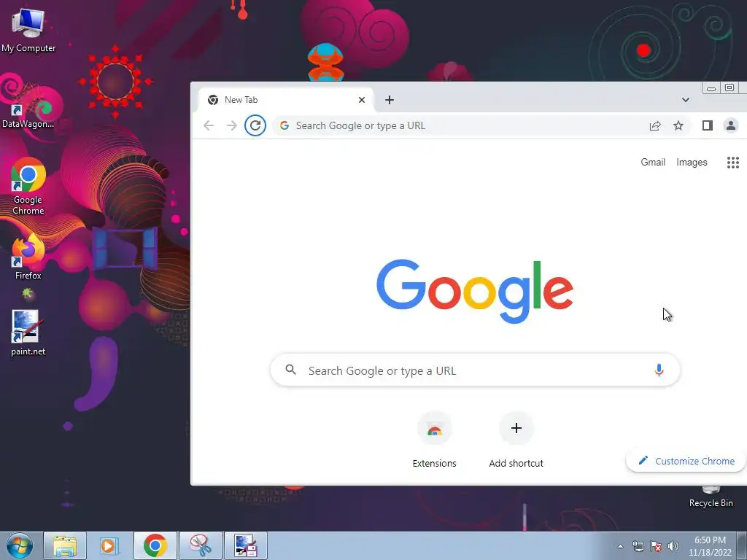Go back with Chrome's back arrow

click(x=209, y=125)
